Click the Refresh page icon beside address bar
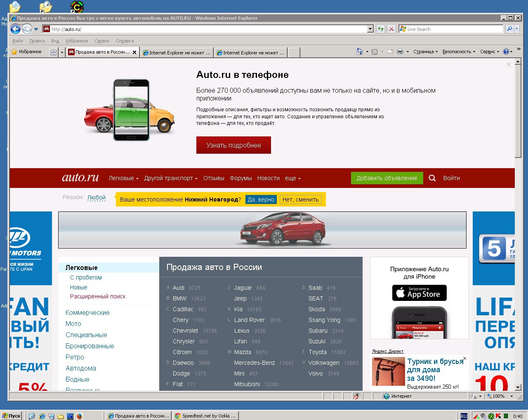 pyautogui.click(x=381, y=29)
